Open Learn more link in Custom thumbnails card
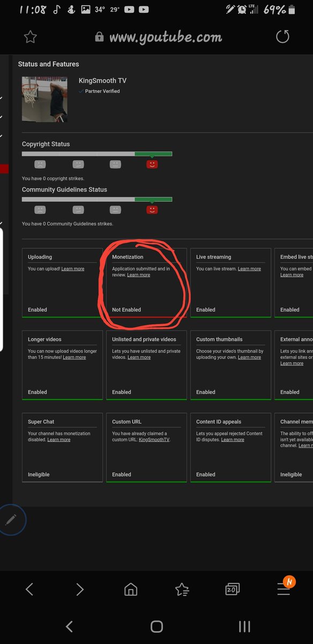 click(249, 357)
